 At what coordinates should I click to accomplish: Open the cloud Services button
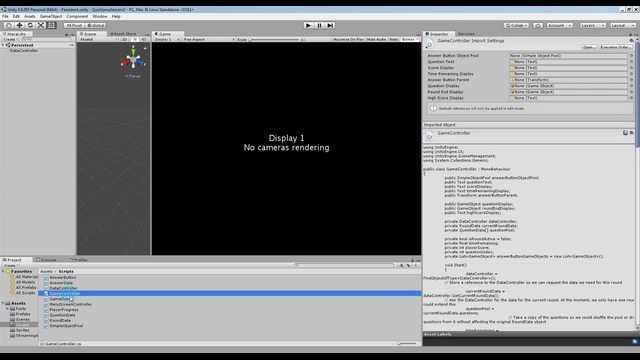coord(538,25)
